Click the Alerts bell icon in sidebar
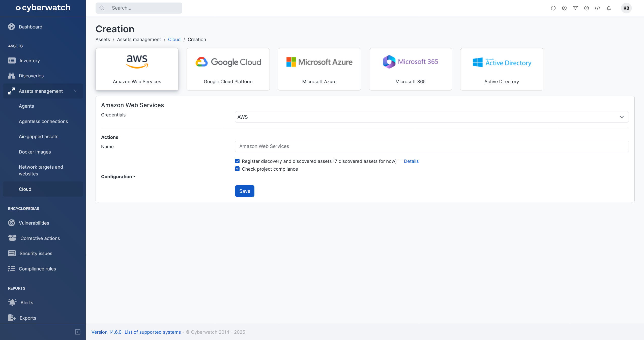This screenshot has height=340, width=644. pyautogui.click(x=12, y=302)
